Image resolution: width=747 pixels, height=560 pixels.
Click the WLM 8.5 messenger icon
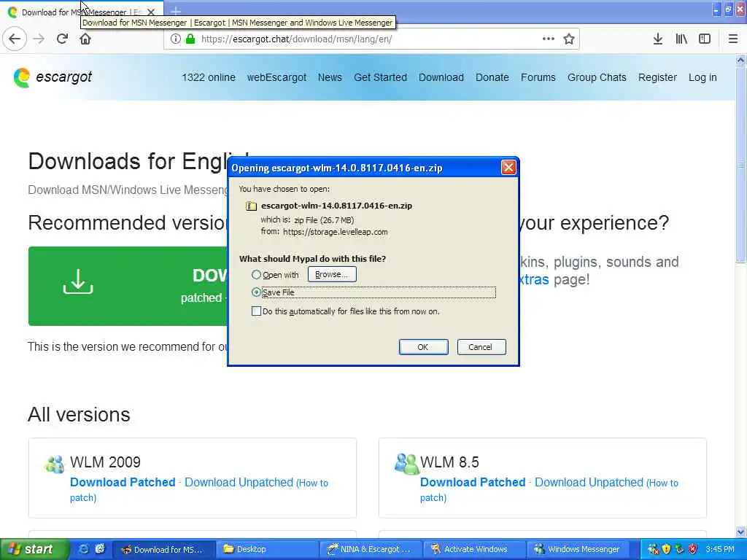pos(406,464)
